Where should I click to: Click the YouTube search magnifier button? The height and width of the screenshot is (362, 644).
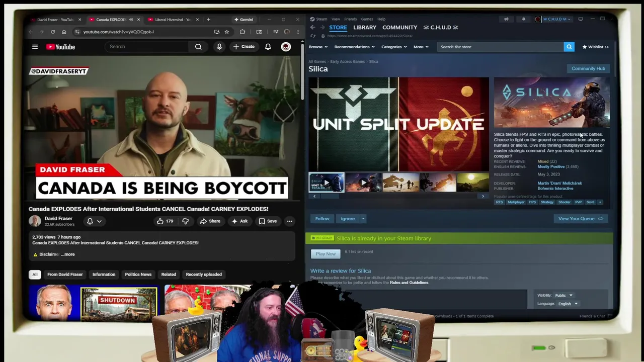198,47
